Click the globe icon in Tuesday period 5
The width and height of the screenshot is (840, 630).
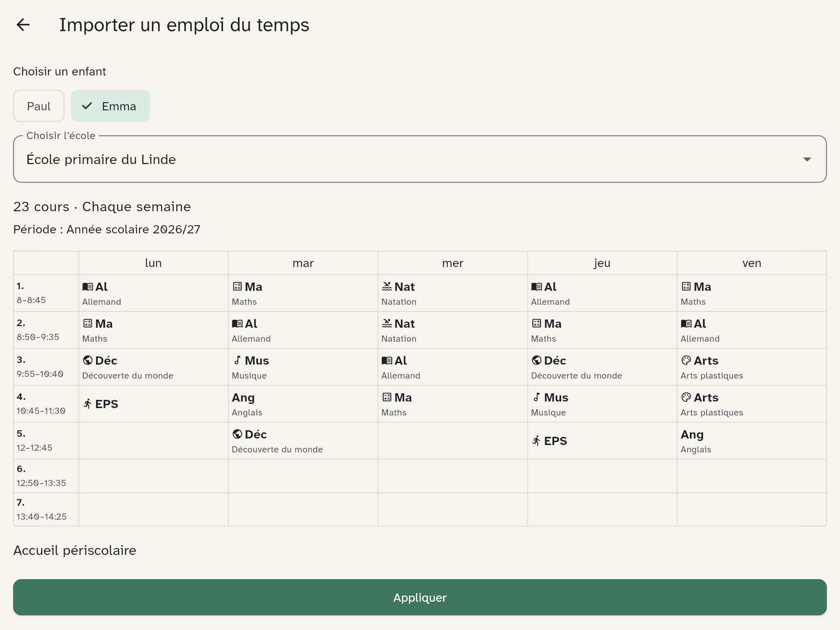tap(237, 434)
